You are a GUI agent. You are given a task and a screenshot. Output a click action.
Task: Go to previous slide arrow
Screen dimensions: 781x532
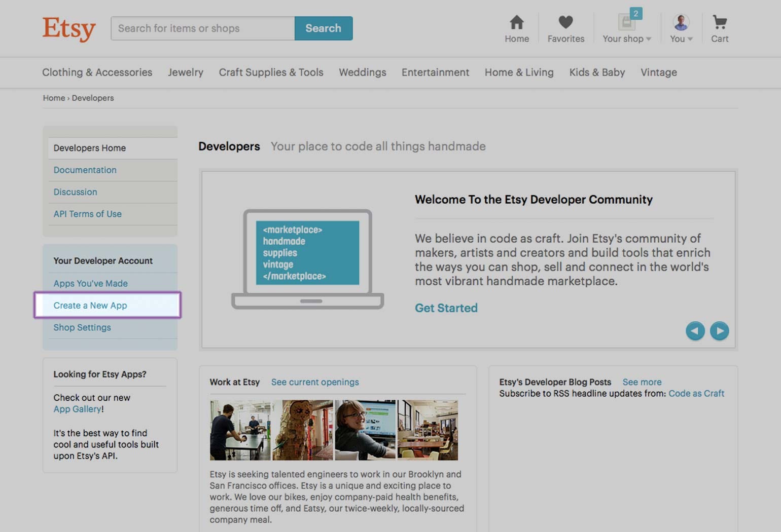pyautogui.click(x=695, y=331)
